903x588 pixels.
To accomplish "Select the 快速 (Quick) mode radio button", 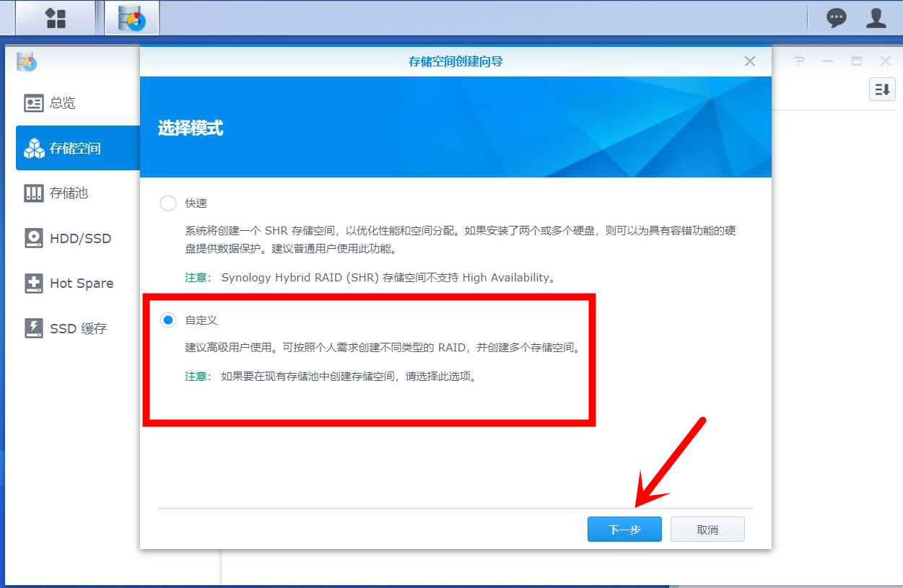I will (x=167, y=203).
